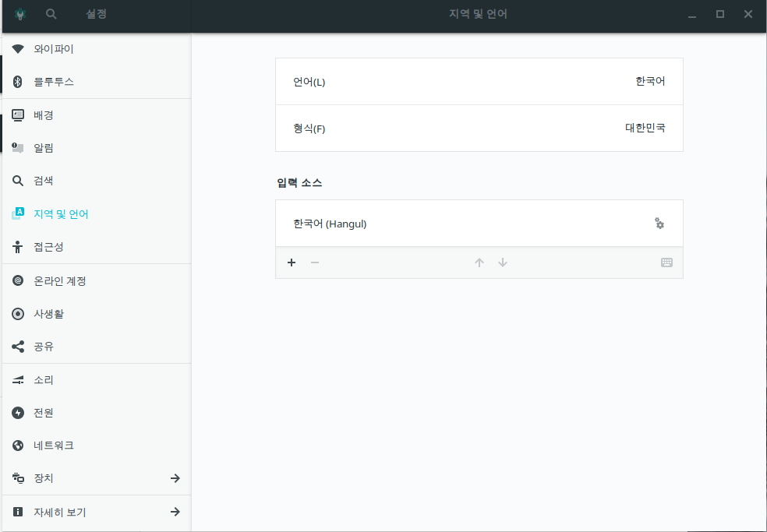
Task: Click the info icon beside 자세히 보기
Action: tap(18, 512)
